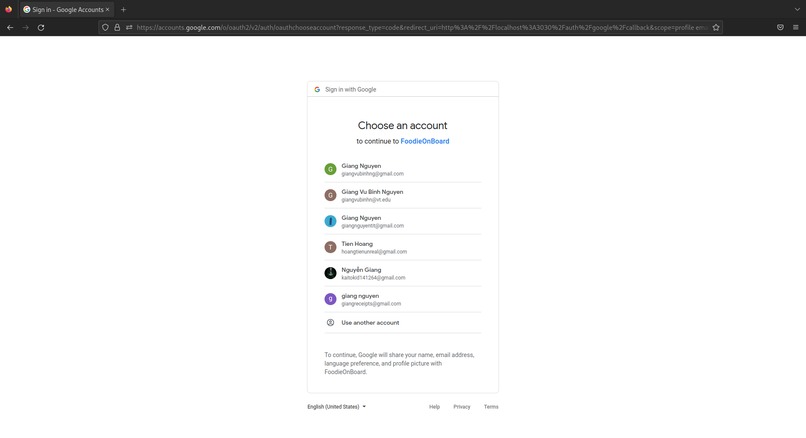Click the dark avatar of Nguyễn Giang
Viewport: 806px width, 438px height.
[x=331, y=273]
